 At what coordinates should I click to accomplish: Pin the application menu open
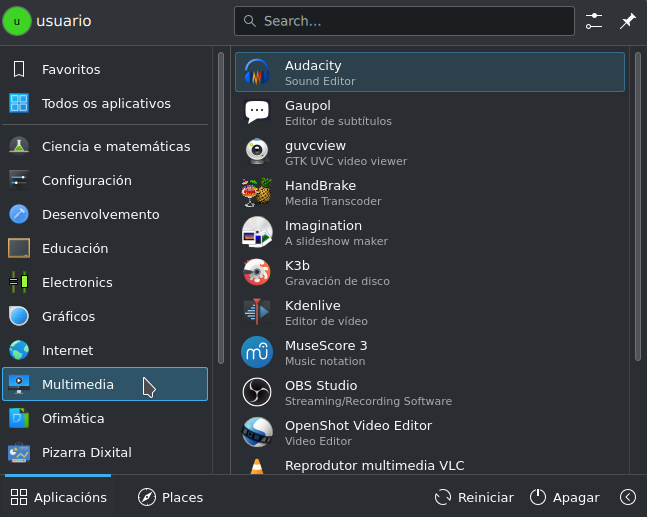627,21
